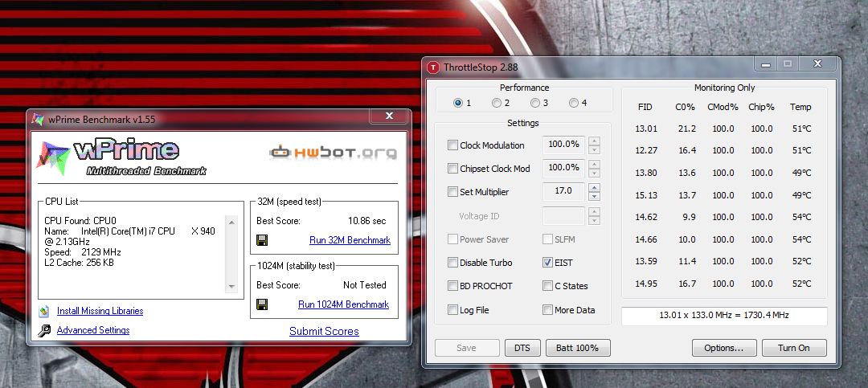This screenshot has width=868, height=388.
Task: Click the Clock Modulation 100.0% field
Action: (x=563, y=145)
